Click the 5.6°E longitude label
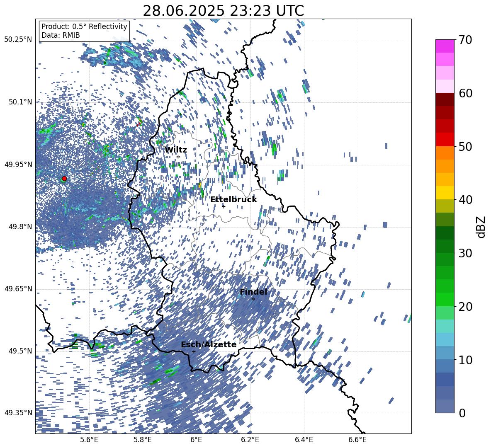 click(89, 440)
